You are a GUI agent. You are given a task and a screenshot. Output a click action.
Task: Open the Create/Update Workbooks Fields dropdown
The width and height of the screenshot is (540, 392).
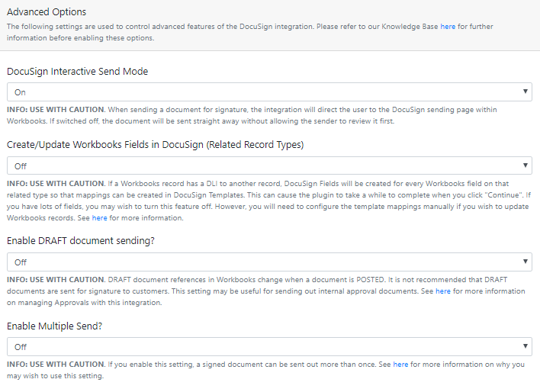pos(267,165)
